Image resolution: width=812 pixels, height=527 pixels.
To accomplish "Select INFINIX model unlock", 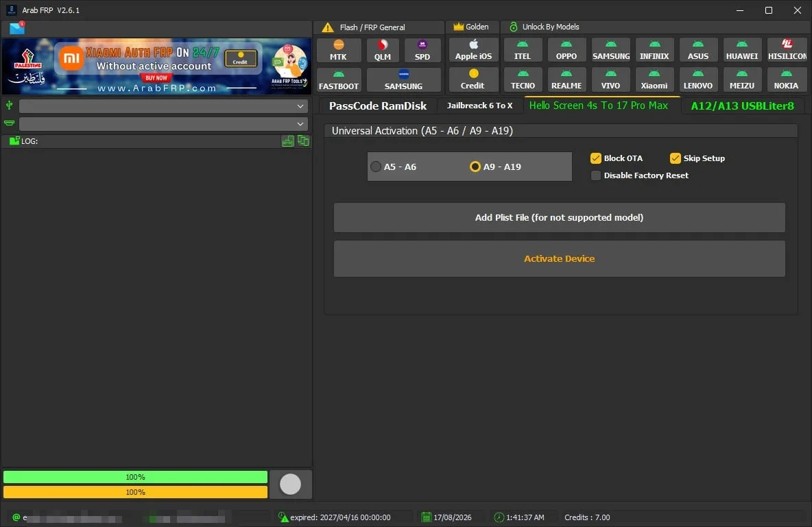I will tap(654, 50).
